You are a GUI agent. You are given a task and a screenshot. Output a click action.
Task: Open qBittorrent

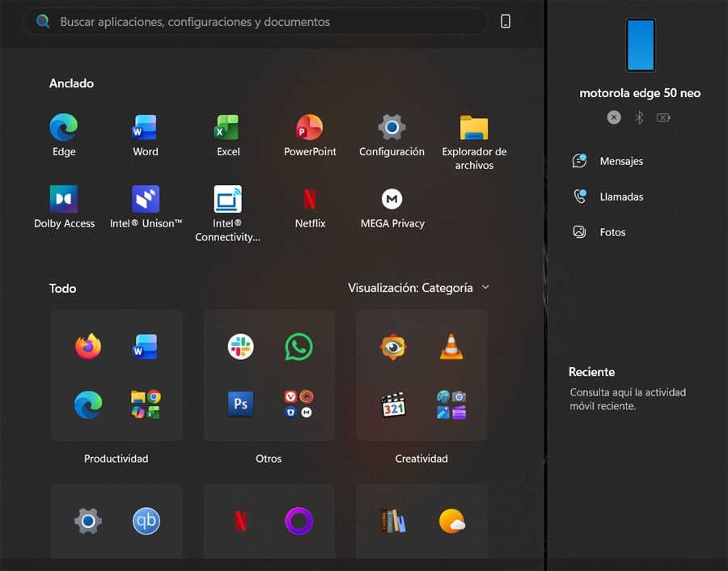point(146,521)
